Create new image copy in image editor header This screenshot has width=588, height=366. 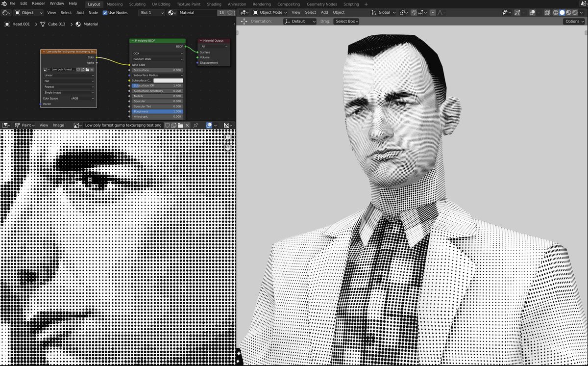pyautogui.click(x=174, y=125)
